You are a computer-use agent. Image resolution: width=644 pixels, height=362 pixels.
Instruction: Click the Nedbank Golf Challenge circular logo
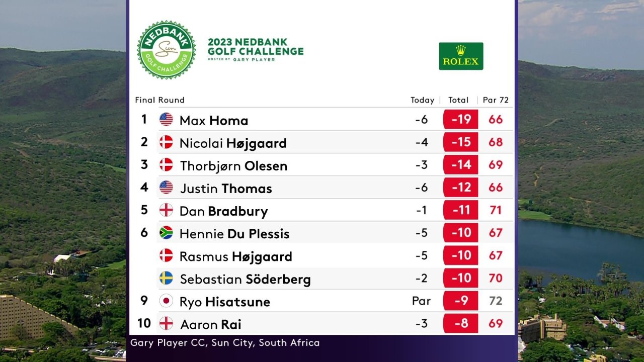click(167, 50)
